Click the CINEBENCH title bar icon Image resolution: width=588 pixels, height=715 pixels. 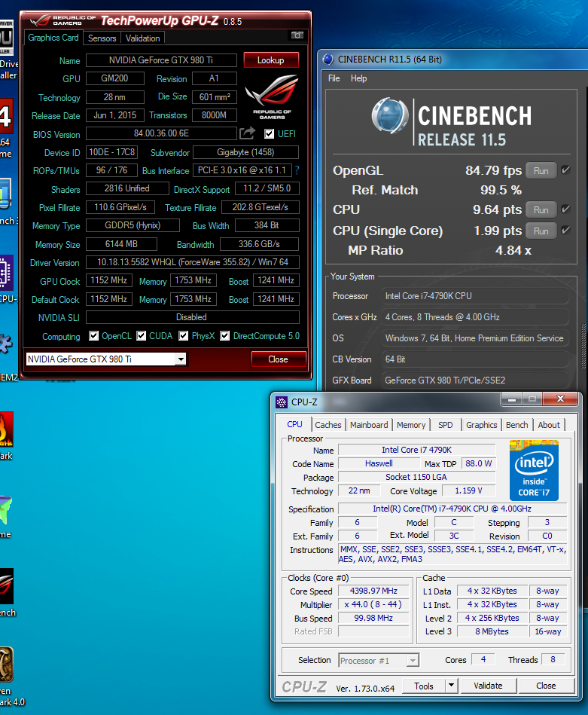tap(328, 60)
